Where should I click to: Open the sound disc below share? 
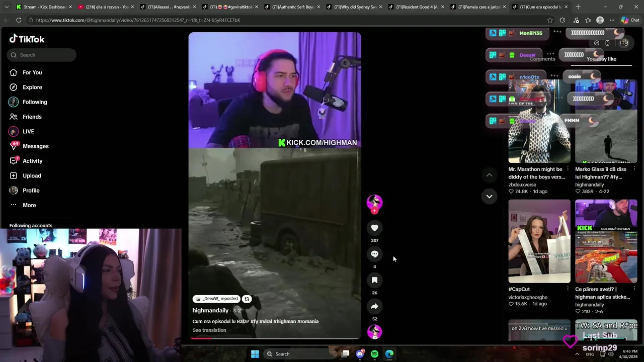(x=374, y=332)
